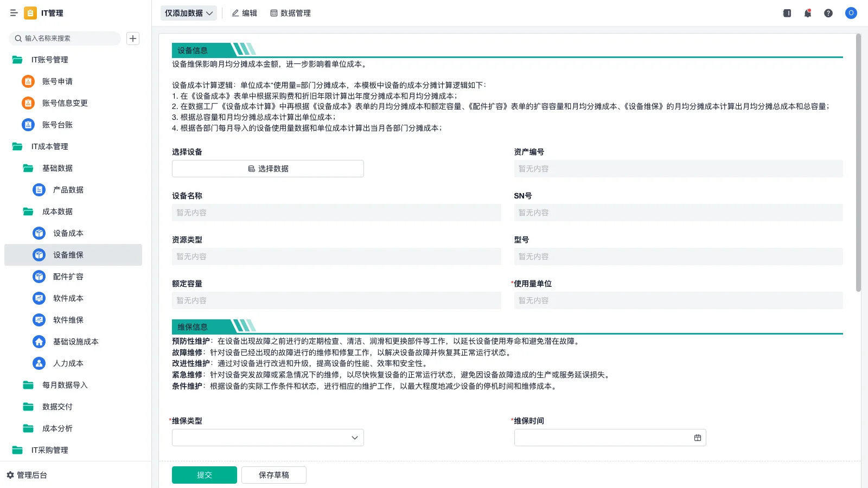Select the 设备成本 sidebar icon
868x488 pixels.
[39, 233]
